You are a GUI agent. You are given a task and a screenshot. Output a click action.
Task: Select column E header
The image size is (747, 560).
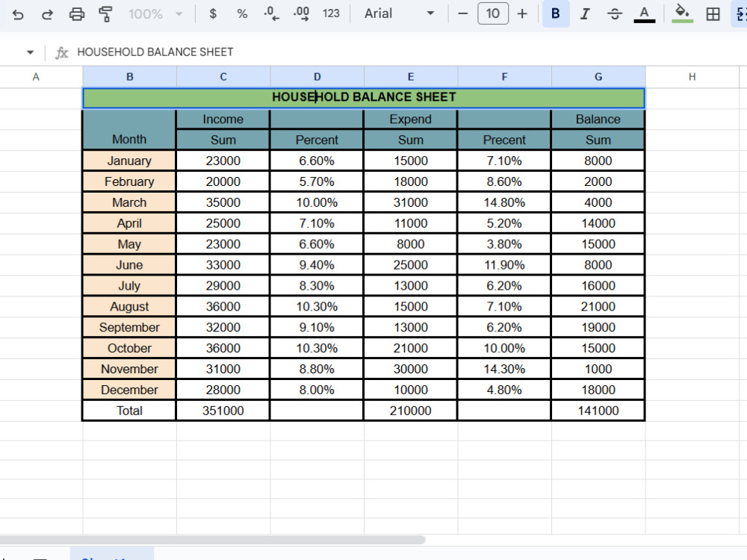coord(411,77)
